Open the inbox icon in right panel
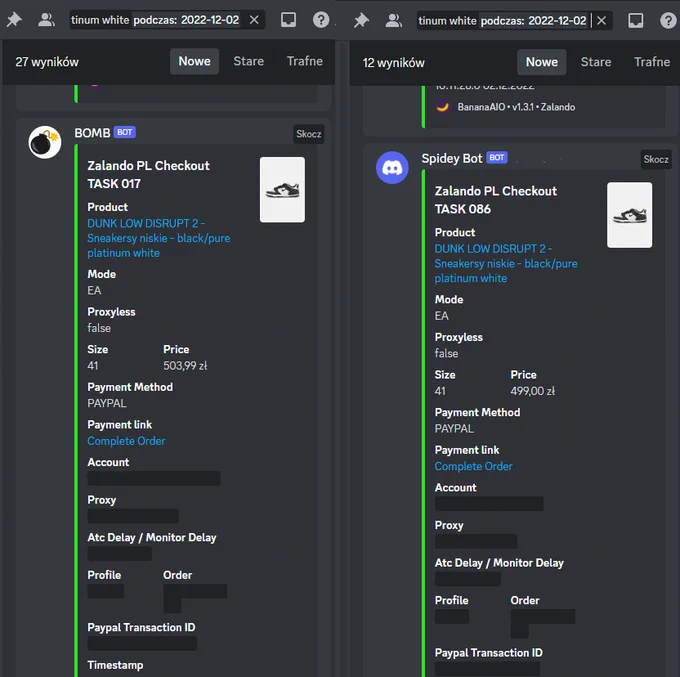 [636, 20]
